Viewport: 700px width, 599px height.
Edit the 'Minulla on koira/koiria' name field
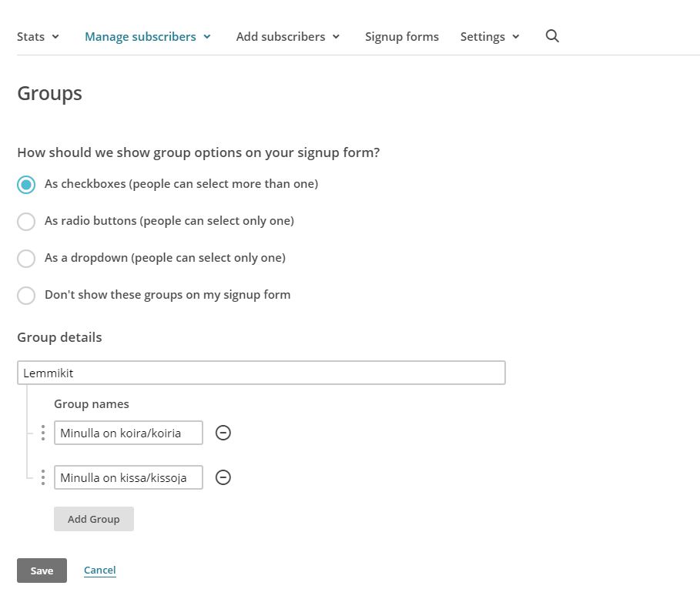tap(129, 433)
